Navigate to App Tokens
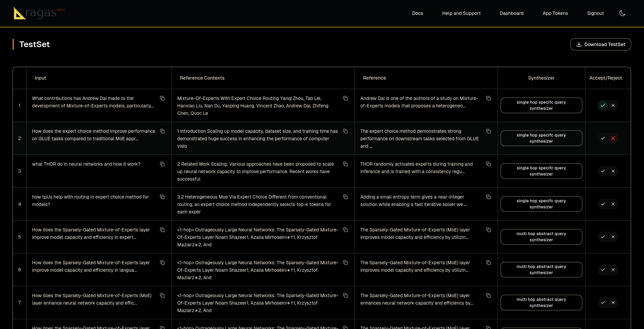Viewport: 644px width, 329px height. click(555, 13)
